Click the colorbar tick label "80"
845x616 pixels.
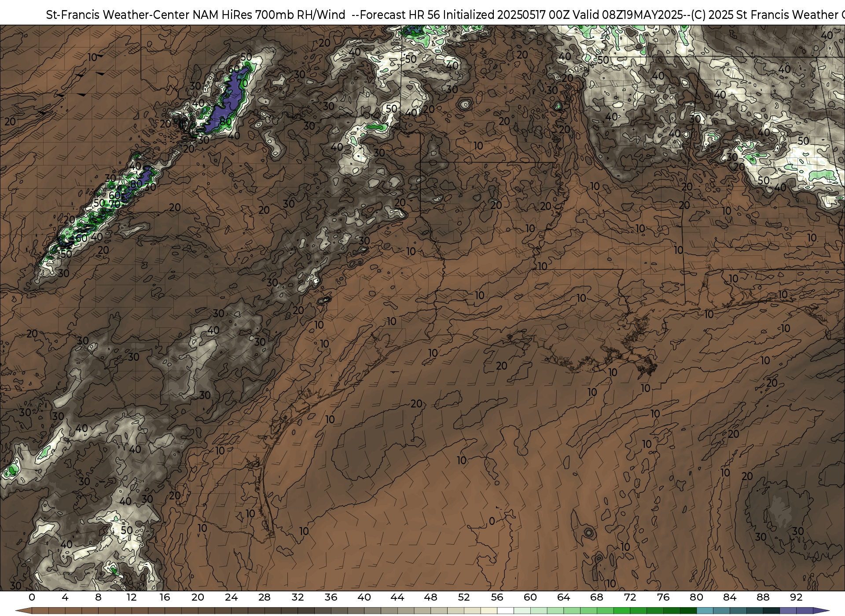[696, 597]
